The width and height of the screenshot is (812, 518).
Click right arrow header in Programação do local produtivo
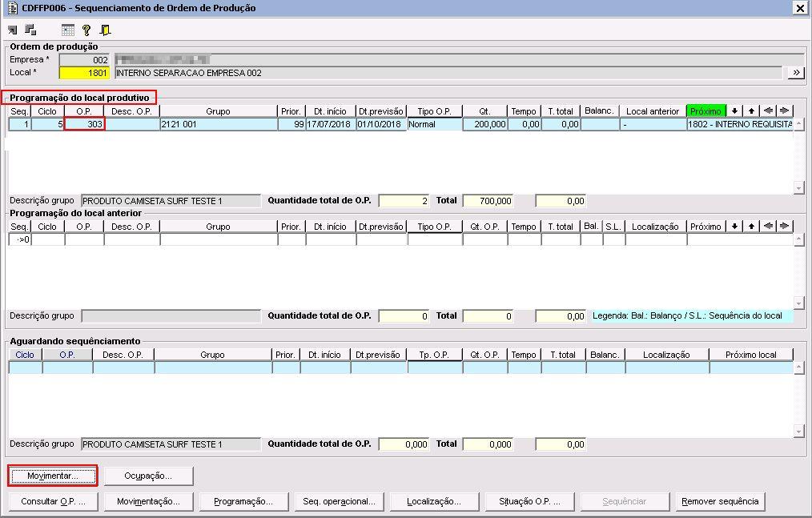coord(785,110)
